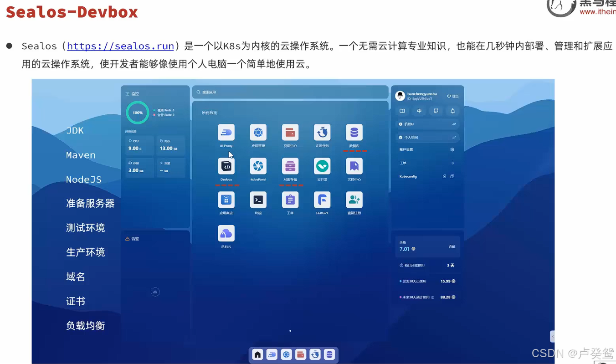Click the 测试环境 label
This screenshot has width=616, height=364.
(86, 228)
